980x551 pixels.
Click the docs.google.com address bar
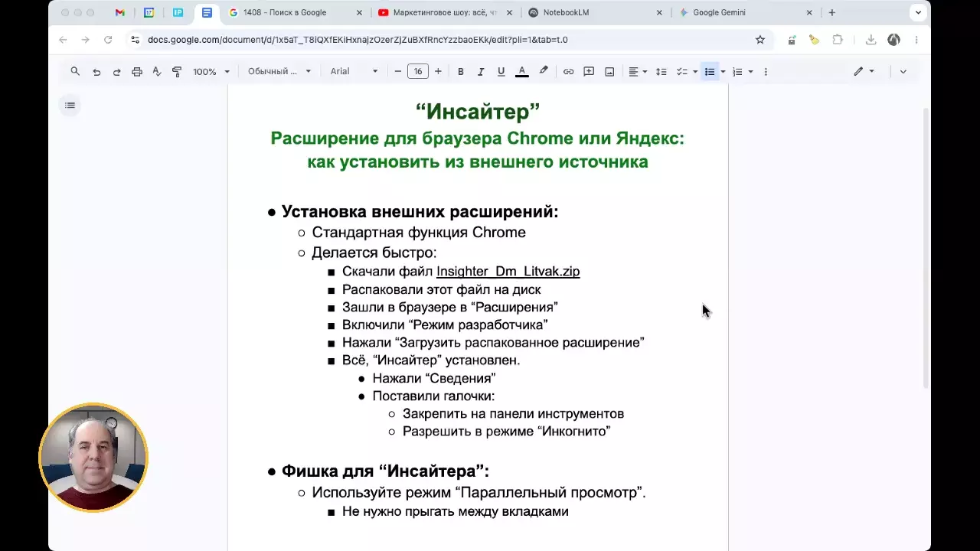coord(448,40)
